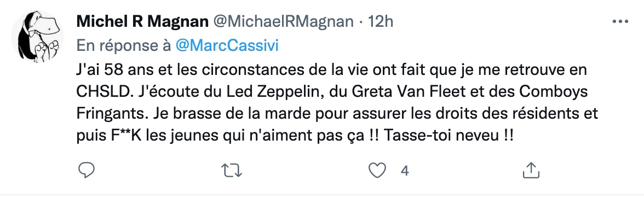Visit the @MarcCassivi mention link
This screenshot has width=644, height=198.
tap(227, 45)
